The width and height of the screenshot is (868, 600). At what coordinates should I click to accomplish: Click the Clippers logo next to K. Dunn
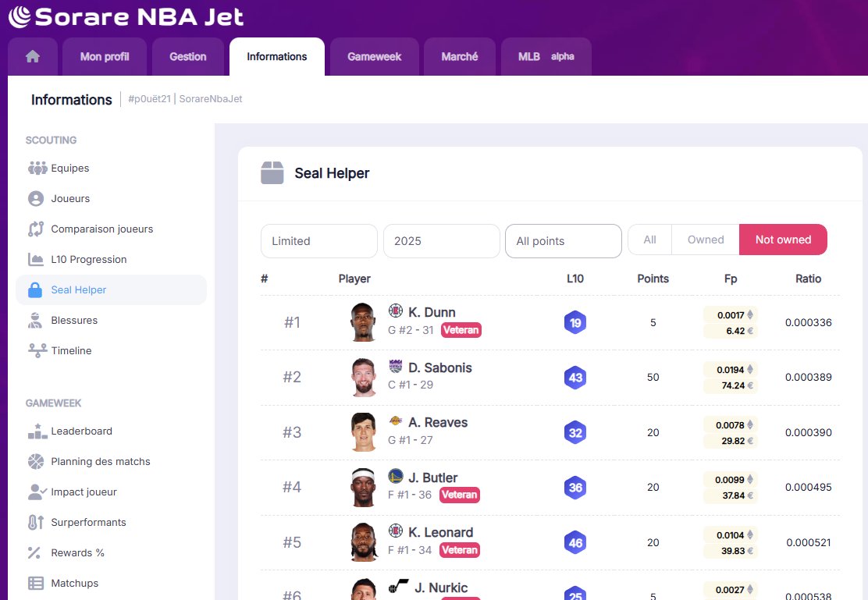[x=395, y=311]
